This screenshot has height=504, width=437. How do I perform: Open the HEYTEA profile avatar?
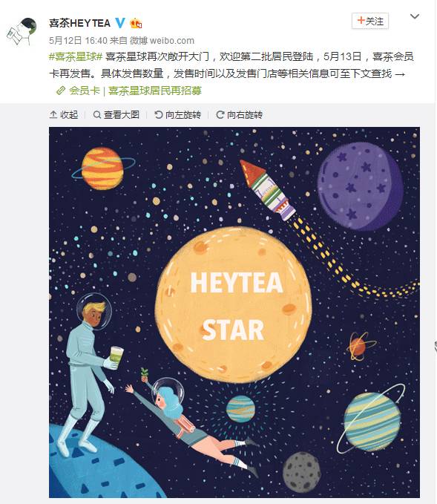coord(22,31)
